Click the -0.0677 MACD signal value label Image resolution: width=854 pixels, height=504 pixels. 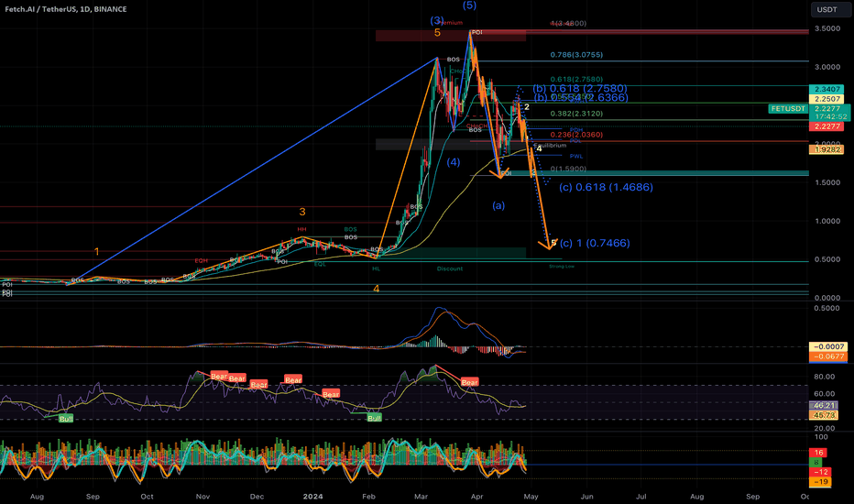(828, 356)
